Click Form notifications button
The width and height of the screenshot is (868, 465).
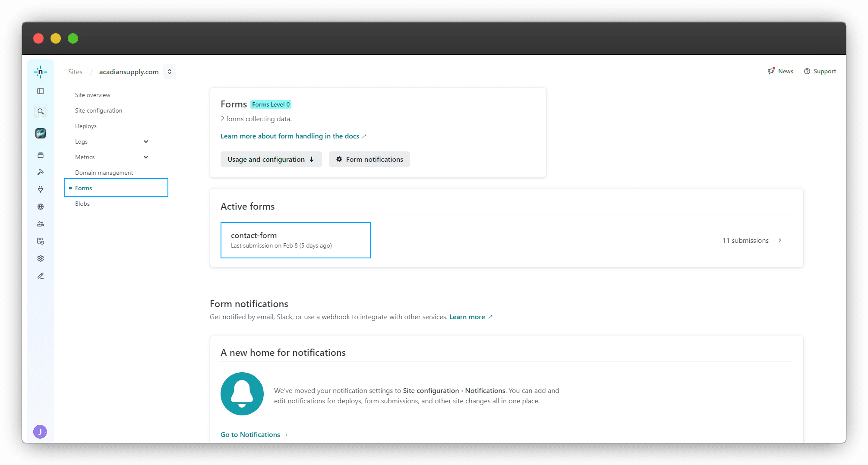[x=369, y=159]
